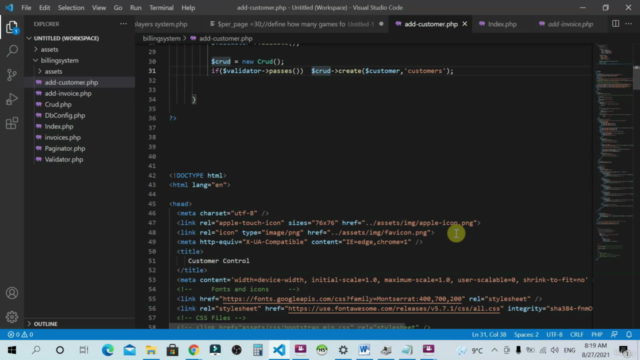The height and width of the screenshot is (360, 640).
Task: Expand the OUTLINE section
Action: pyautogui.click(x=45, y=324)
